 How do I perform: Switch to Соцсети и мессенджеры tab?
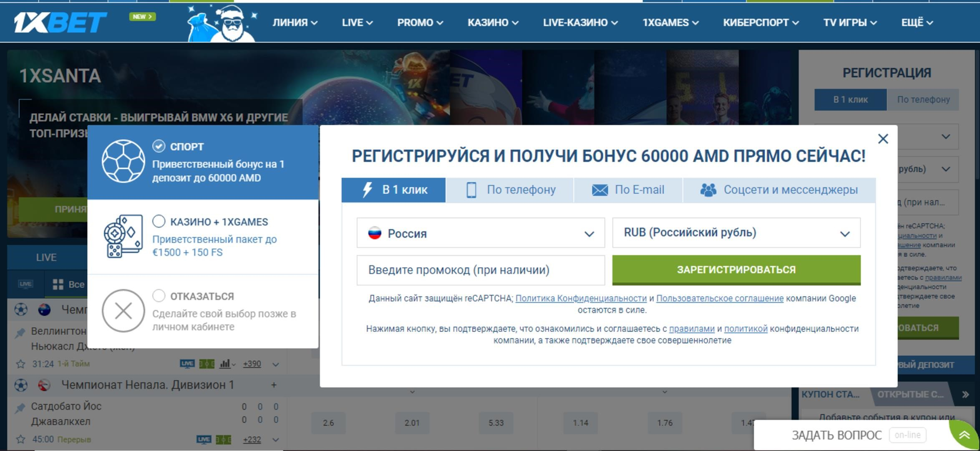[779, 190]
